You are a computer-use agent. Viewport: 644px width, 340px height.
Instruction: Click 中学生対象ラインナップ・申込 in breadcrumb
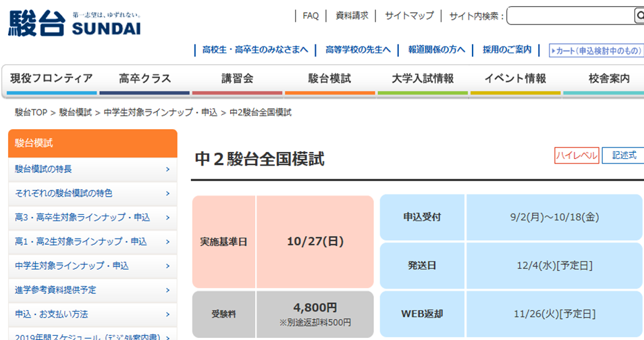[161, 112]
